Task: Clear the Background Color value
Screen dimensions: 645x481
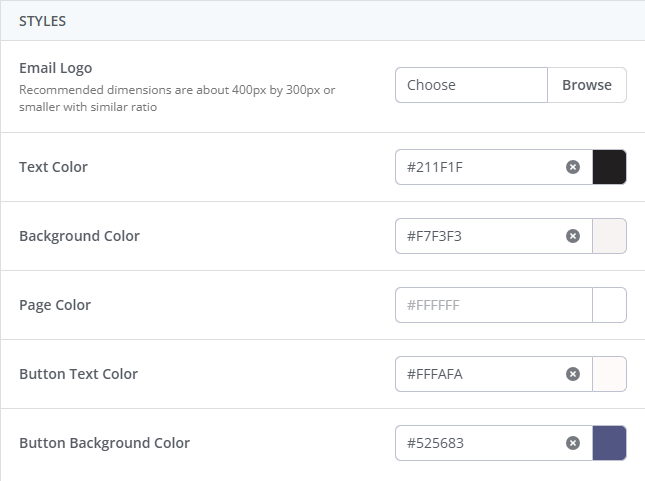Action: click(573, 236)
